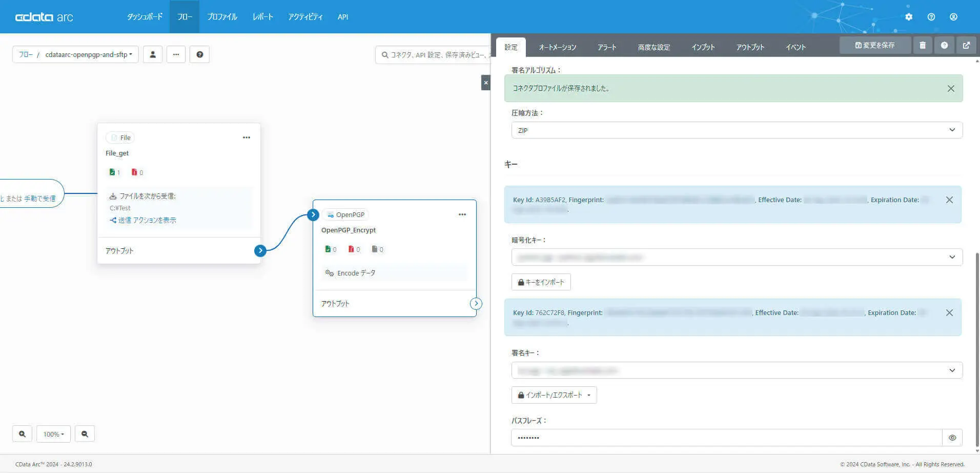Select the File_get connector title

pos(117,153)
